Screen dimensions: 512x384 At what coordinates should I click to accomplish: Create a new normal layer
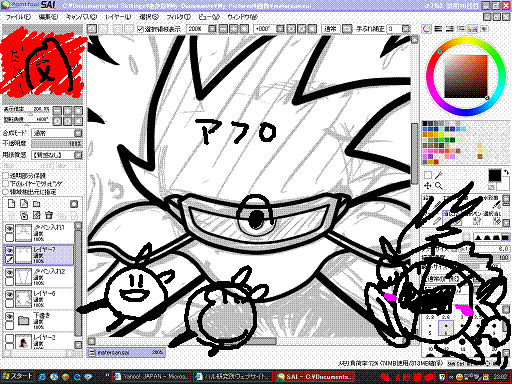click(x=11, y=204)
